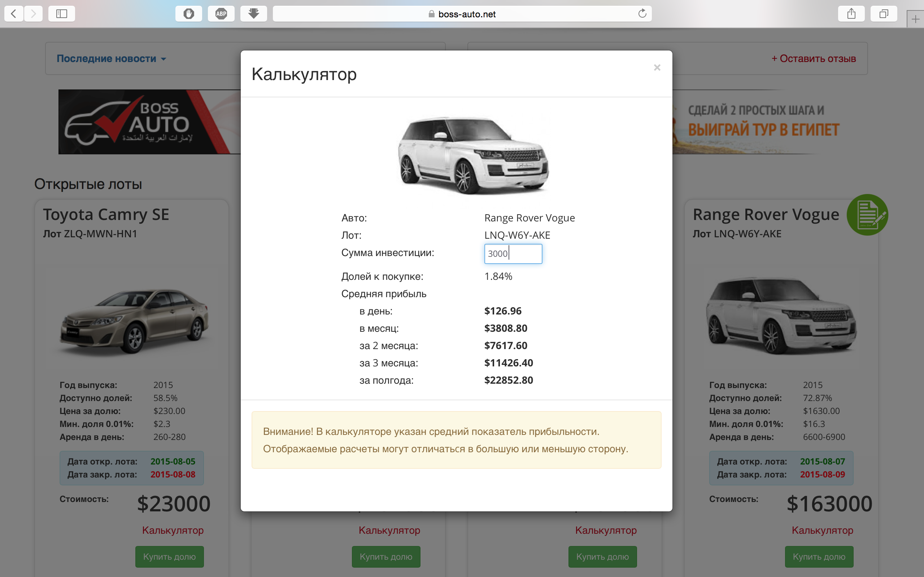
Task: Click the browser forward arrow
Action: tap(34, 14)
